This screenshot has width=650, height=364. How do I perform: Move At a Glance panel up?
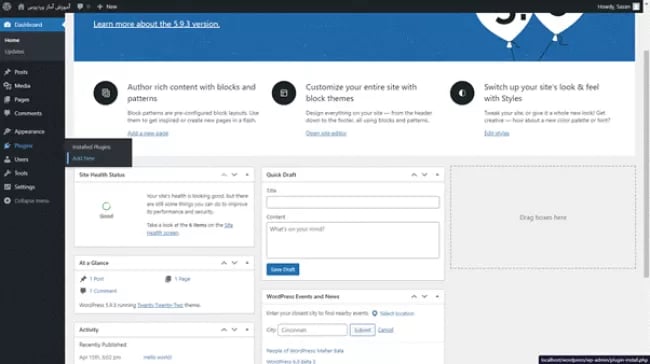coord(224,263)
